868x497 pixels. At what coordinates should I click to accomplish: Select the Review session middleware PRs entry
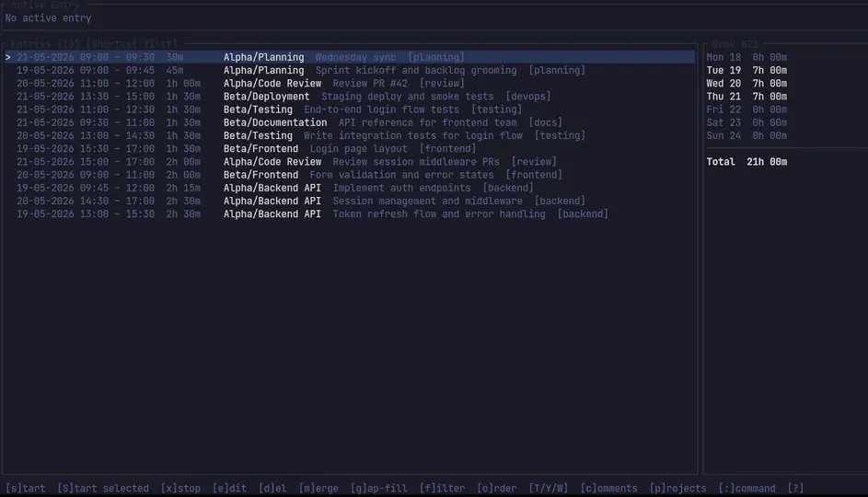pyautogui.click(x=350, y=162)
